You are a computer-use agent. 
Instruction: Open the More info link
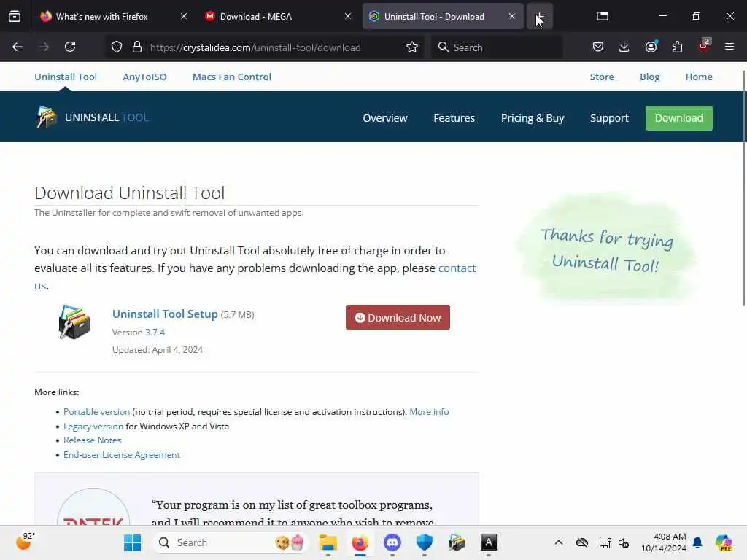429,412
